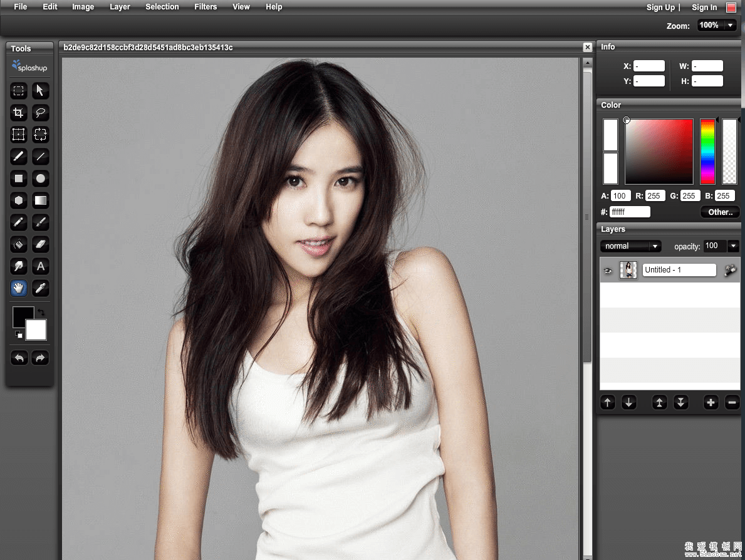Screen dimensions: 745x560
Task: Choose the Paint Bucket fill tool
Action: tap(19, 244)
